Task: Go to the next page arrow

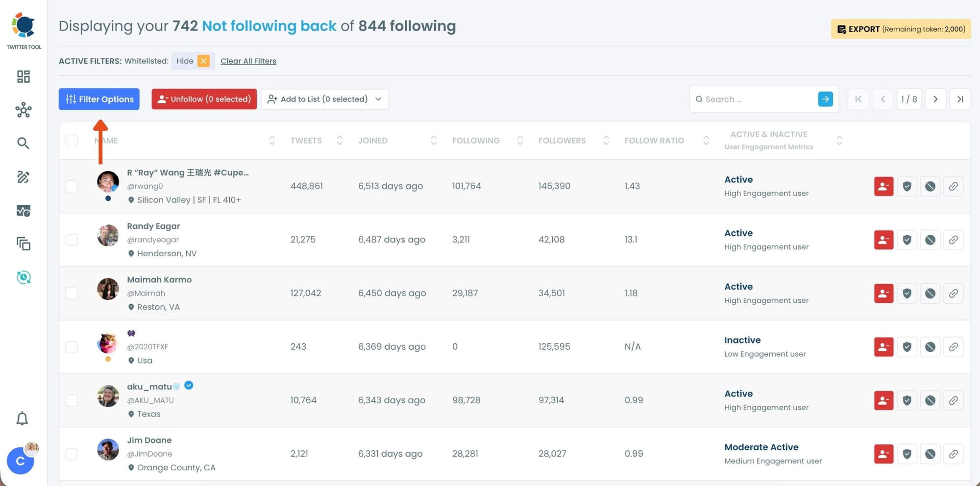Action: [x=935, y=99]
